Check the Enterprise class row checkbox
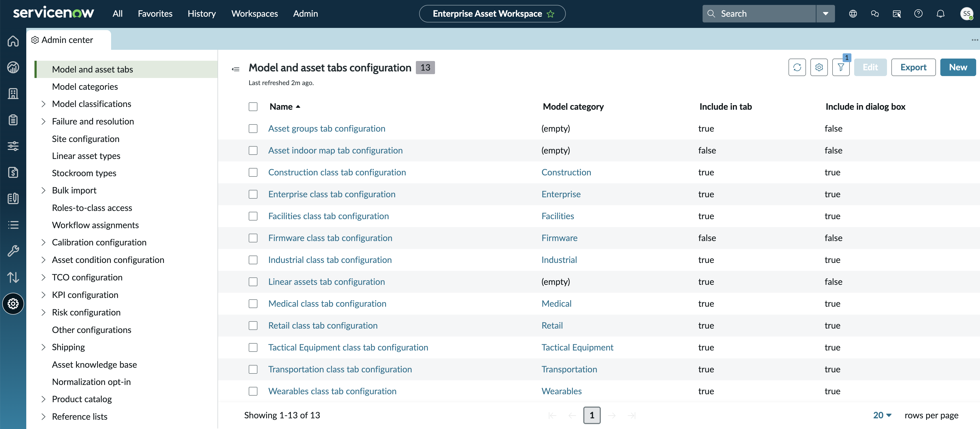980x429 pixels. [253, 194]
